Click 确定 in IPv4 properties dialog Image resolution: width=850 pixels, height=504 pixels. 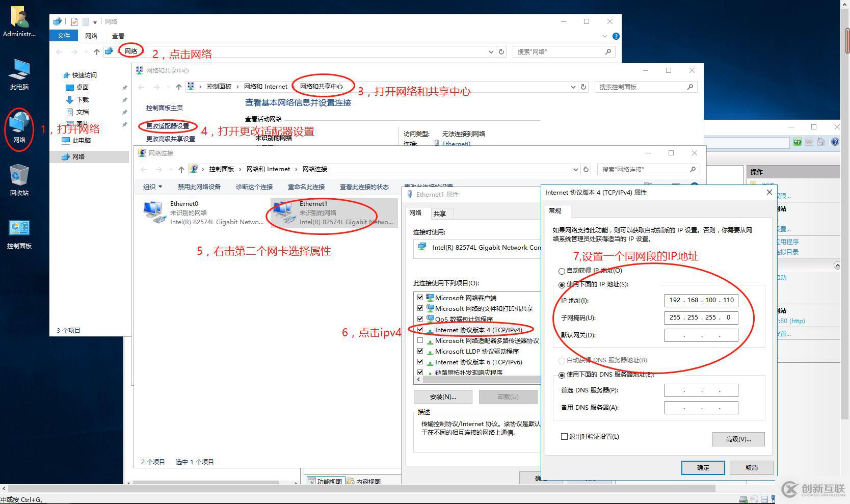pos(703,467)
